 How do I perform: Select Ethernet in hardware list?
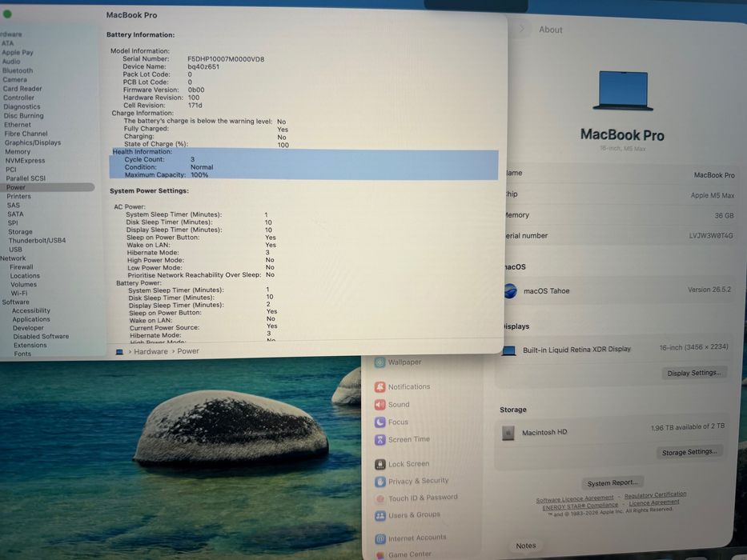(x=18, y=125)
